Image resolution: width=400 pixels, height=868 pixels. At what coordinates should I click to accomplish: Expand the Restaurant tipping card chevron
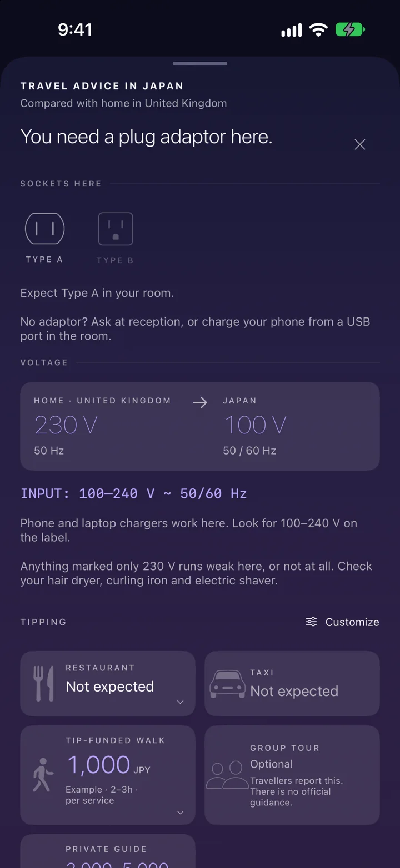(180, 702)
